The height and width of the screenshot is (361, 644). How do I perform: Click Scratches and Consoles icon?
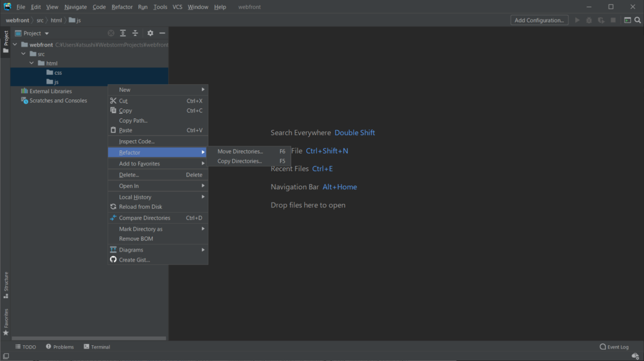(x=25, y=100)
